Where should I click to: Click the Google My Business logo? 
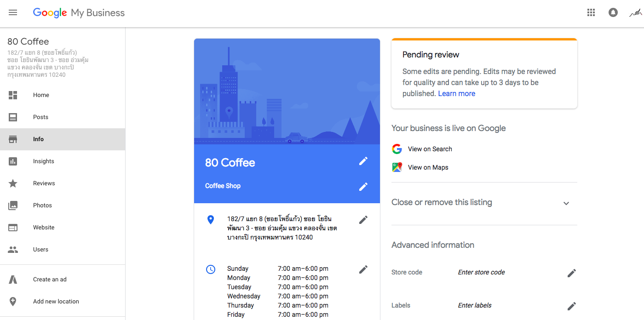click(x=79, y=13)
